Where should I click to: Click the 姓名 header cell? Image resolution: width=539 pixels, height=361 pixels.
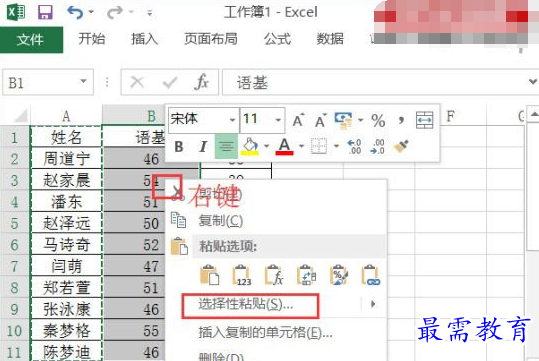coord(66,138)
